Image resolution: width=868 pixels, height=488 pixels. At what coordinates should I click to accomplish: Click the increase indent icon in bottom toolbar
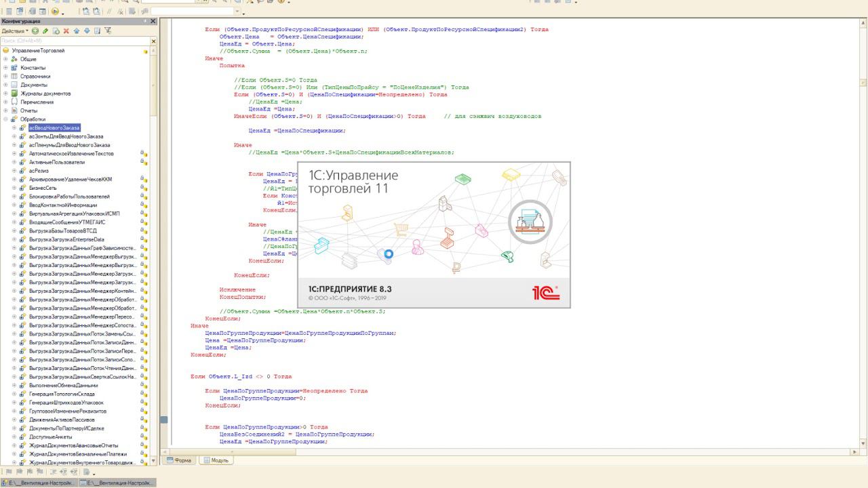click(x=64, y=472)
